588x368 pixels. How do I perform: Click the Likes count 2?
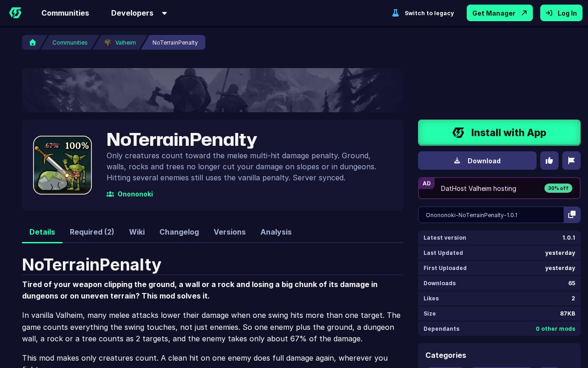(573, 299)
